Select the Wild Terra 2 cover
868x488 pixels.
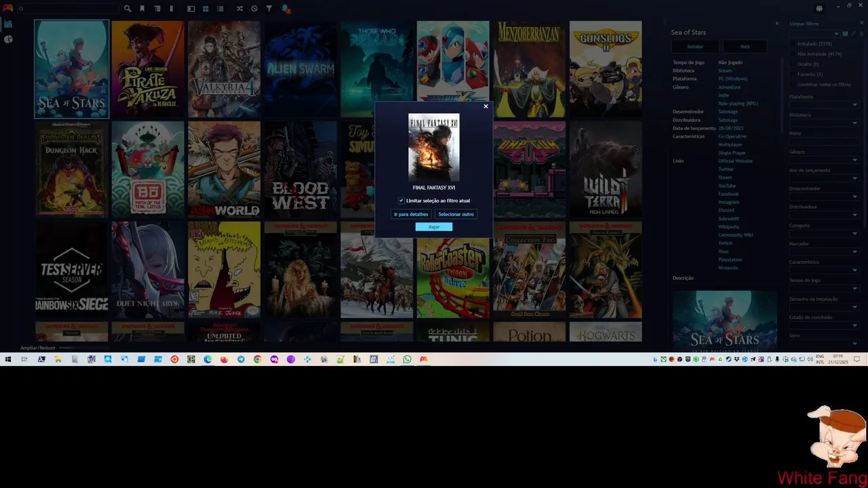point(606,169)
